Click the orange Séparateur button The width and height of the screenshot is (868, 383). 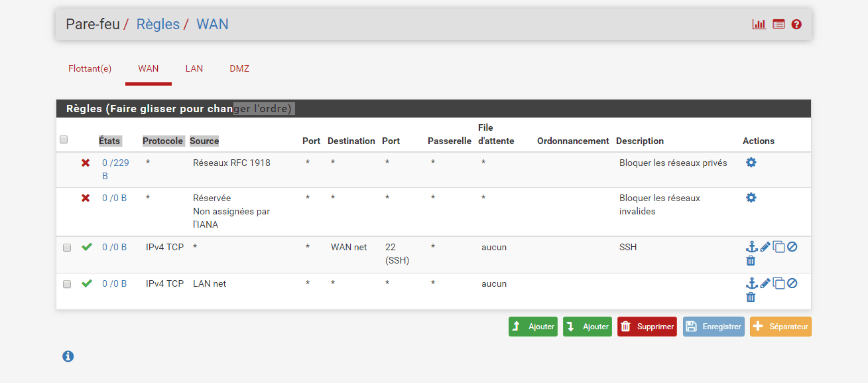coord(780,327)
